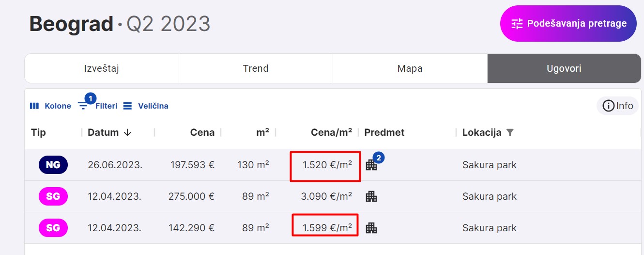Image resolution: width=644 pixels, height=255 pixels.
Task: Click the Lokacija filter funnel icon
Action: [509, 132]
